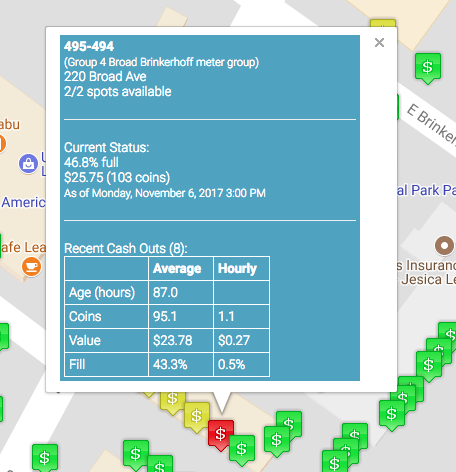The image size is (456, 472).
Task: Click the 1.1 hourly coins cell
Action: click(x=241, y=317)
